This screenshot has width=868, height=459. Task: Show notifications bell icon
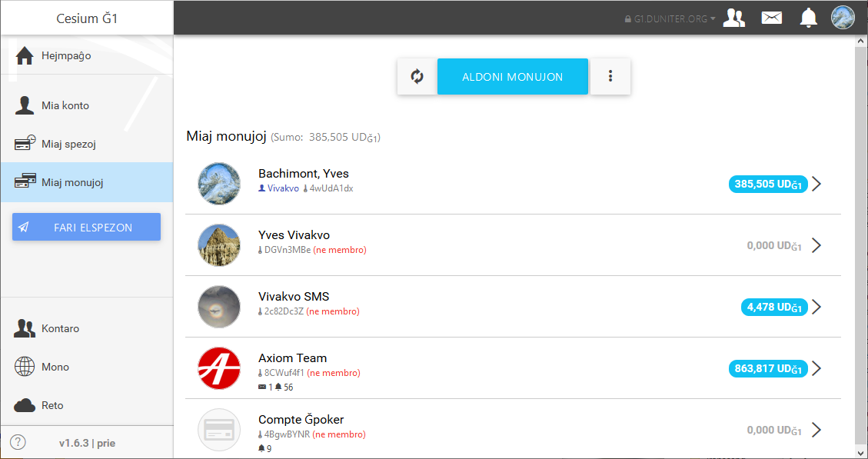(x=808, y=18)
